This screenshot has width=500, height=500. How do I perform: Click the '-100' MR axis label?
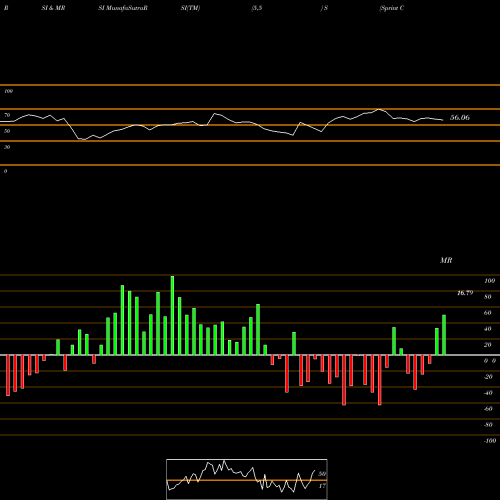pos(490,441)
